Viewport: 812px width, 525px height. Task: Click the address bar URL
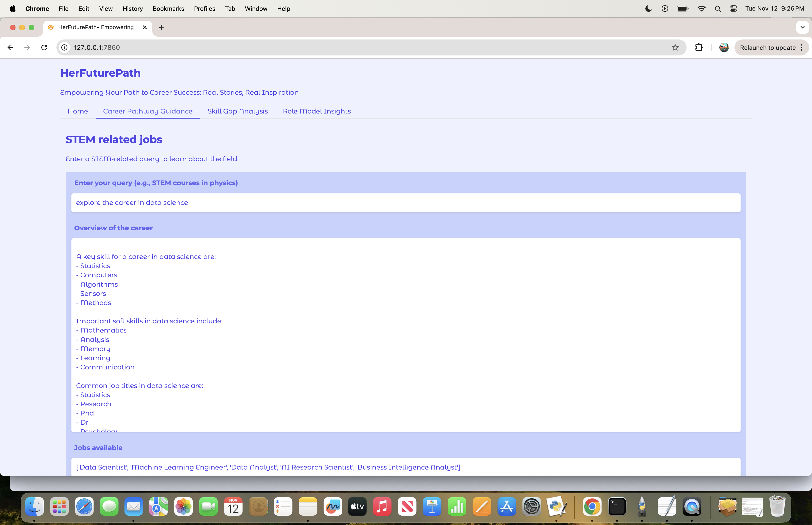pyautogui.click(x=97, y=47)
